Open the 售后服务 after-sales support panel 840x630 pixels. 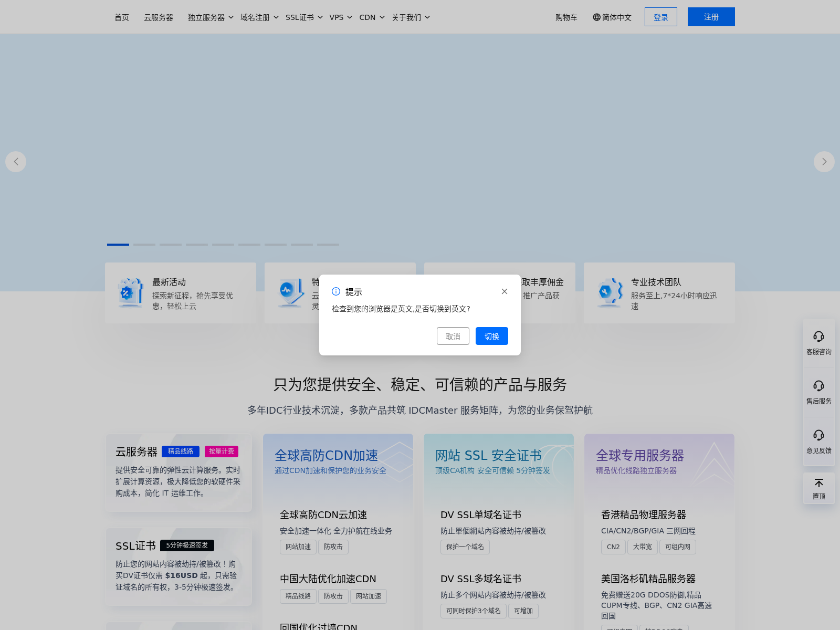[x=818, y=392]
